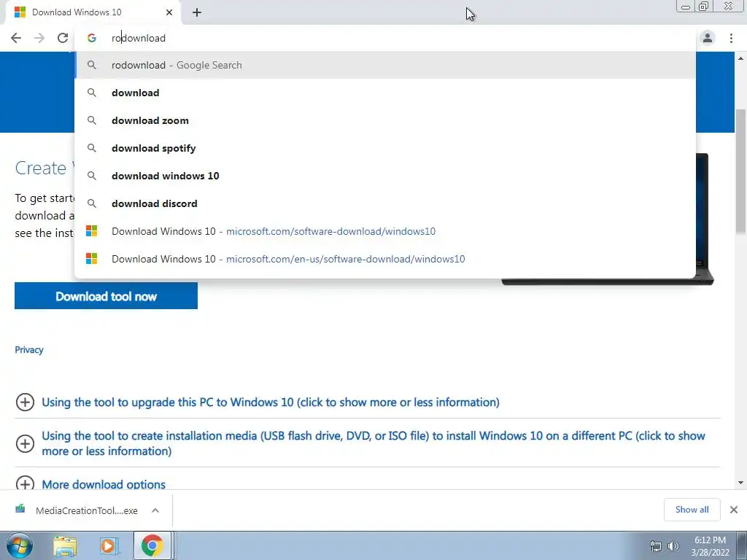747x560 pixels.
Task: Click 'Show all' downloads button
Action: (692, 510)
